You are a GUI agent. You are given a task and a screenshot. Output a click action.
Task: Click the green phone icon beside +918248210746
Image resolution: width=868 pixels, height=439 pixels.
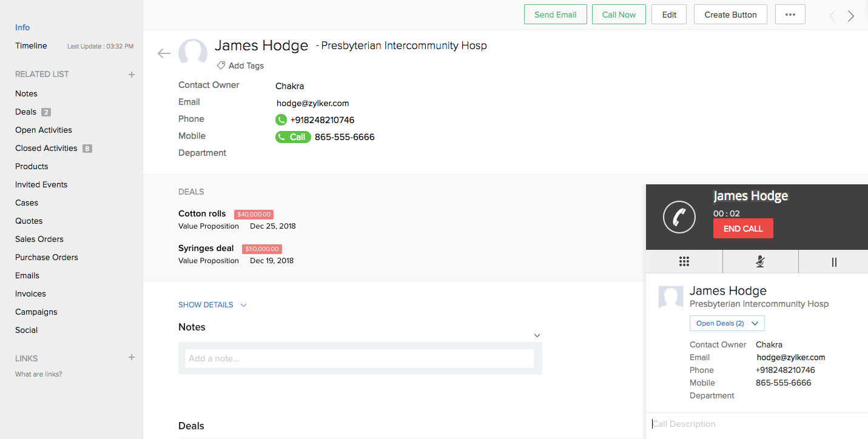[x=281, y=120]
